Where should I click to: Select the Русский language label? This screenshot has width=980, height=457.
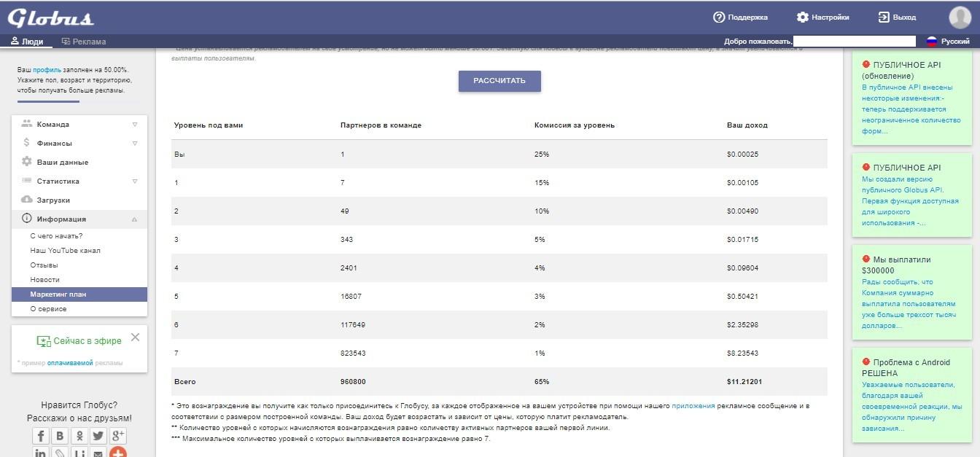point(955,42)
